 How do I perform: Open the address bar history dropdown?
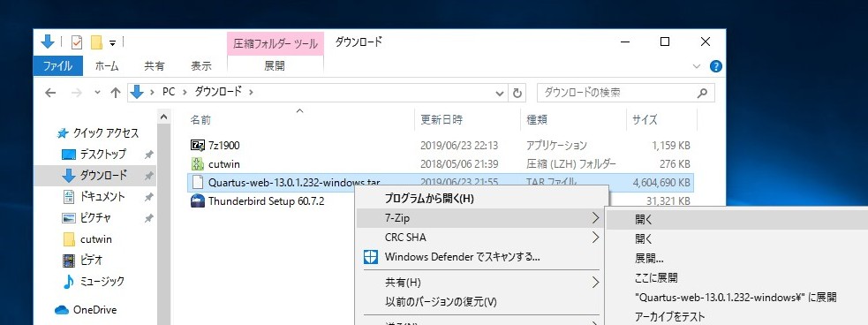(x=500, y=93)
